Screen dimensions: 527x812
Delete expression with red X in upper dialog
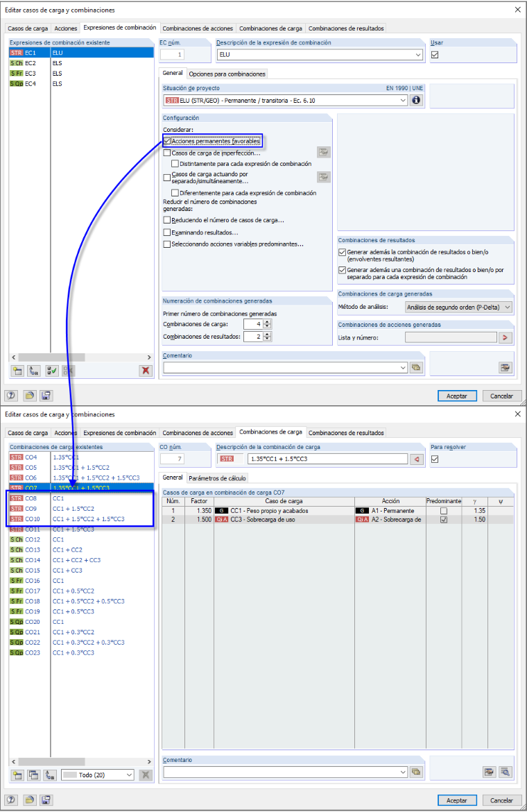coord(146,371)
